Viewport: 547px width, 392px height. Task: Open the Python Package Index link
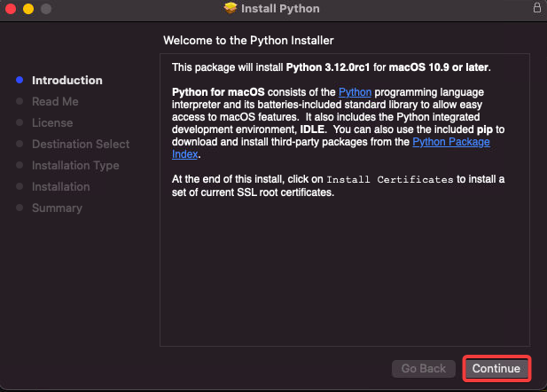pyautogui.click(x=451, y=142)
